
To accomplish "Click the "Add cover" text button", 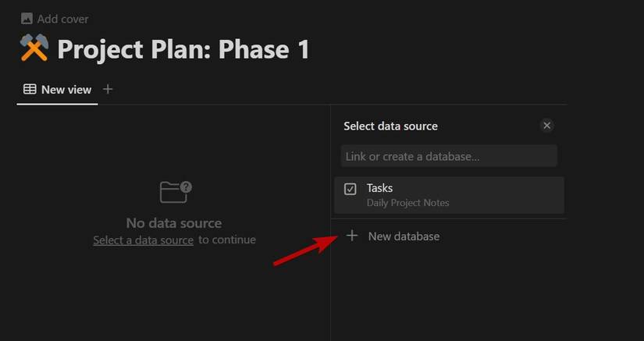I will (62, 19).
